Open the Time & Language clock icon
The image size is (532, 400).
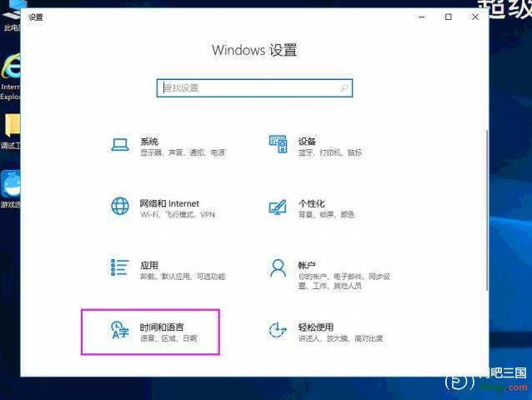pos(120,330)
